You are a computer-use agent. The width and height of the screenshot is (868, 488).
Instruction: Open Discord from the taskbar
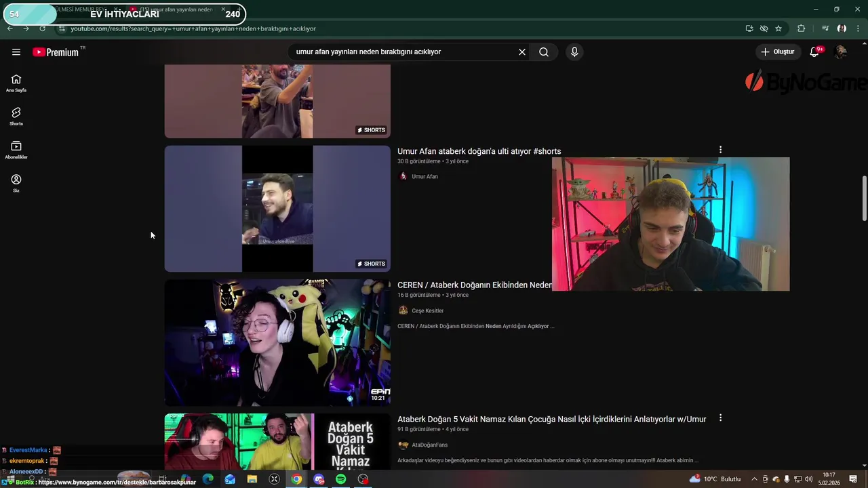pyautogui.click(x=319, y=479)
